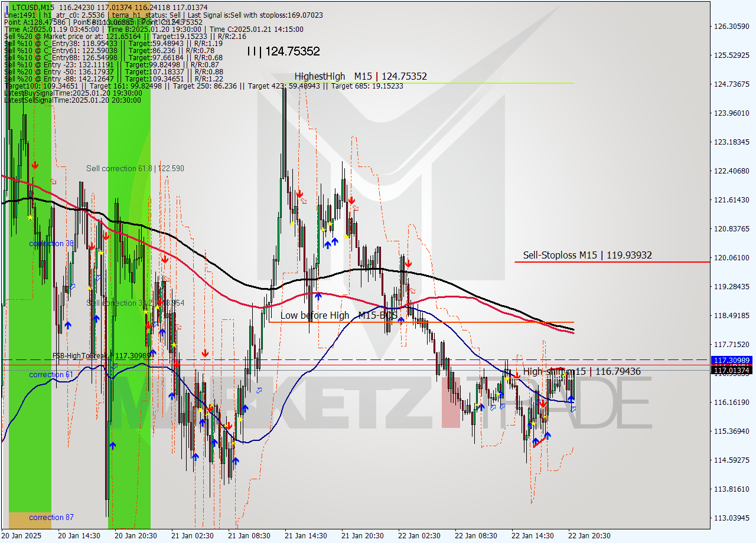Click the HighestHigh M15 | 124.75352 label
Image resolution: width=756 pixels, height=543 pixels.
360,76
